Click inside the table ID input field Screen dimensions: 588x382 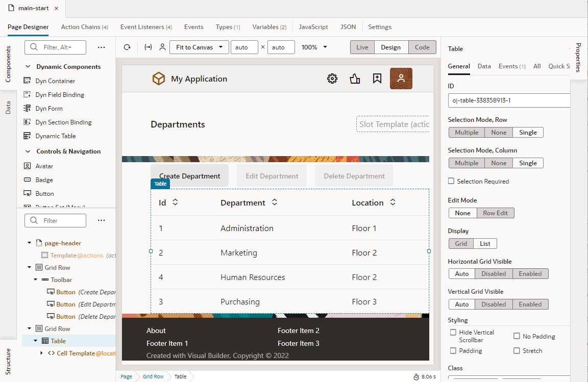508,100
